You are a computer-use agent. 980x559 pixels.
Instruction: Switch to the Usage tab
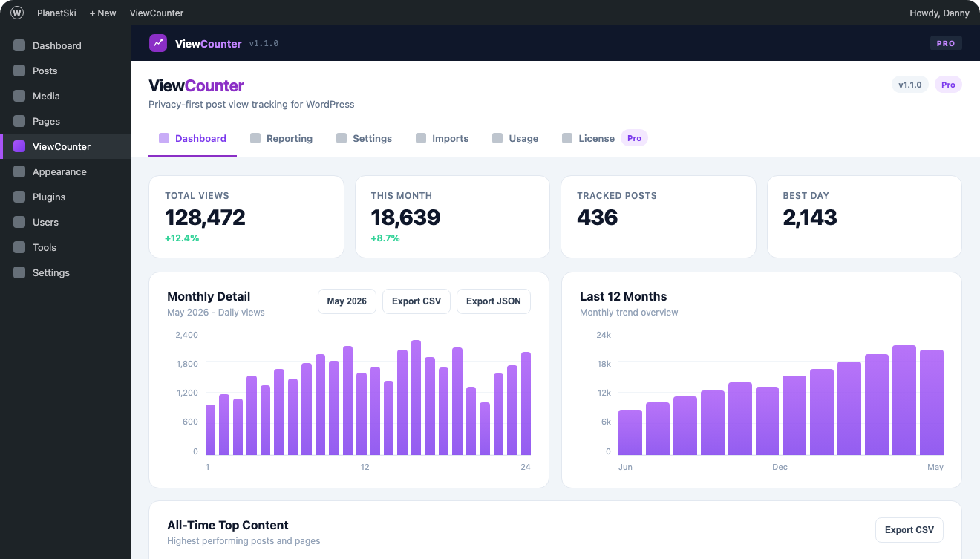[x=515, y=138]
